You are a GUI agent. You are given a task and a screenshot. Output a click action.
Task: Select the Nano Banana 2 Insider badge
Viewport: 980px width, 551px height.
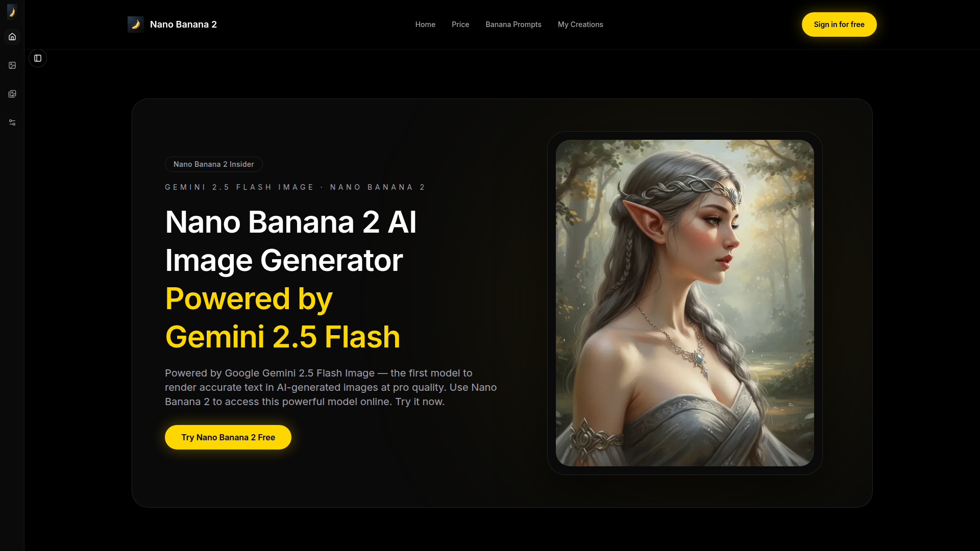click(213, 164)
